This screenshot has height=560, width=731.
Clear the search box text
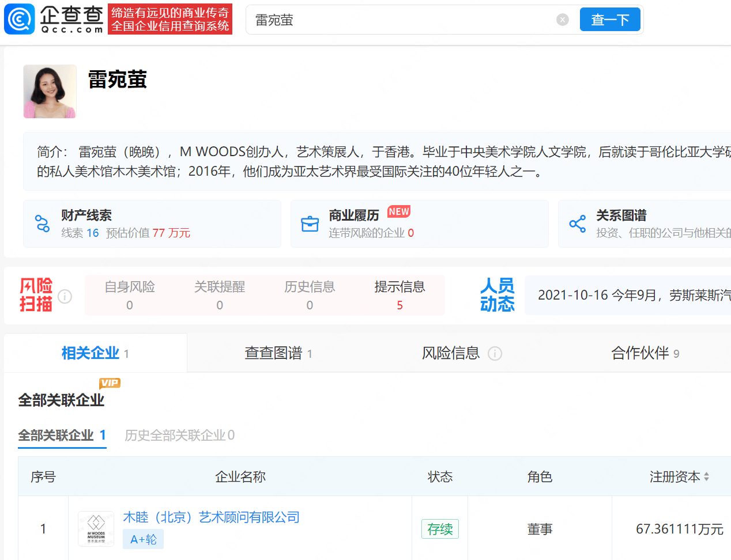click(x=563, y=20)
